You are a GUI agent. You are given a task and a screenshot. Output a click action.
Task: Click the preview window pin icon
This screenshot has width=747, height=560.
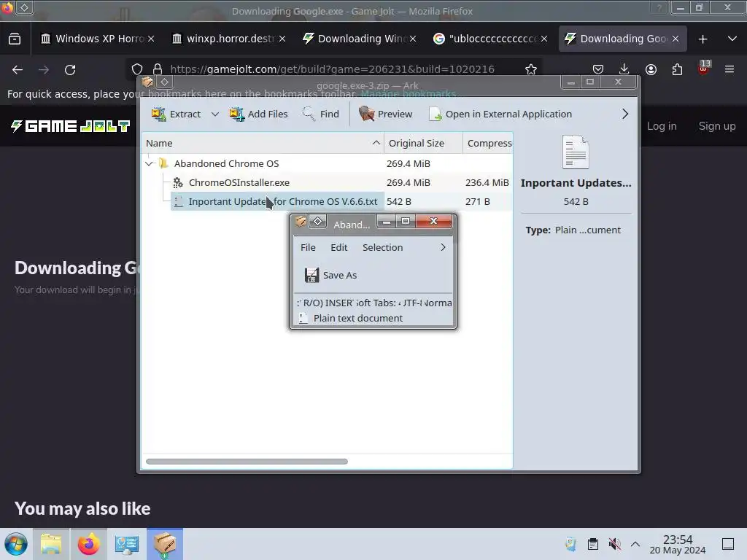pos(318,222)
